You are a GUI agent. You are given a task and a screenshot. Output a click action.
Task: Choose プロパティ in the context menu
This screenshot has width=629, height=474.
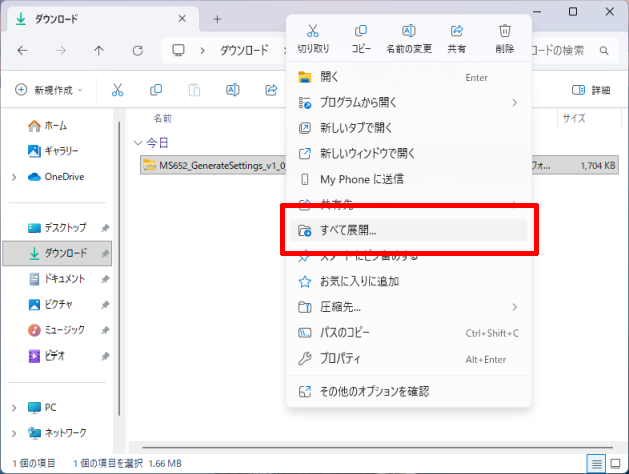[340, 358]
